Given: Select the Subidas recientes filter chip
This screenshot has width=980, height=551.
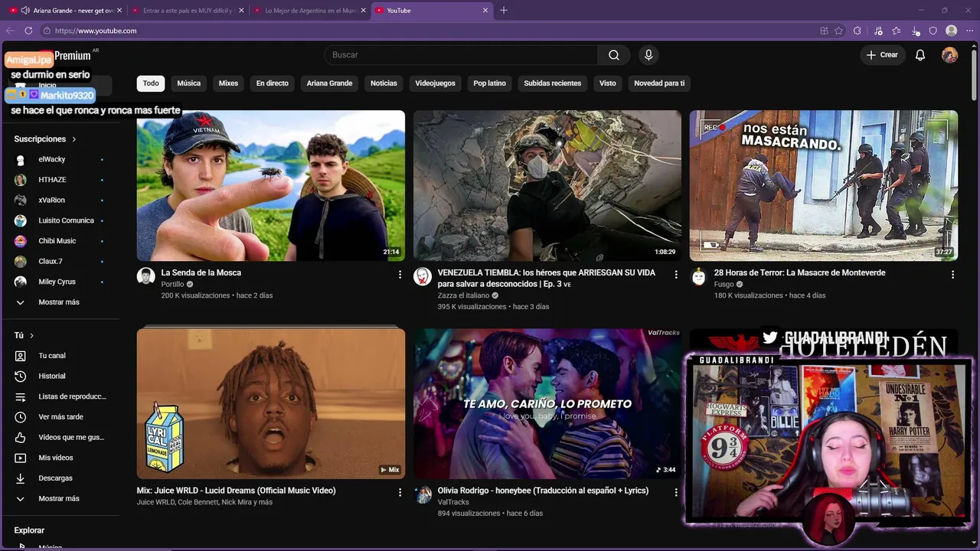Looking at the screenshot, I should (553, 83).
